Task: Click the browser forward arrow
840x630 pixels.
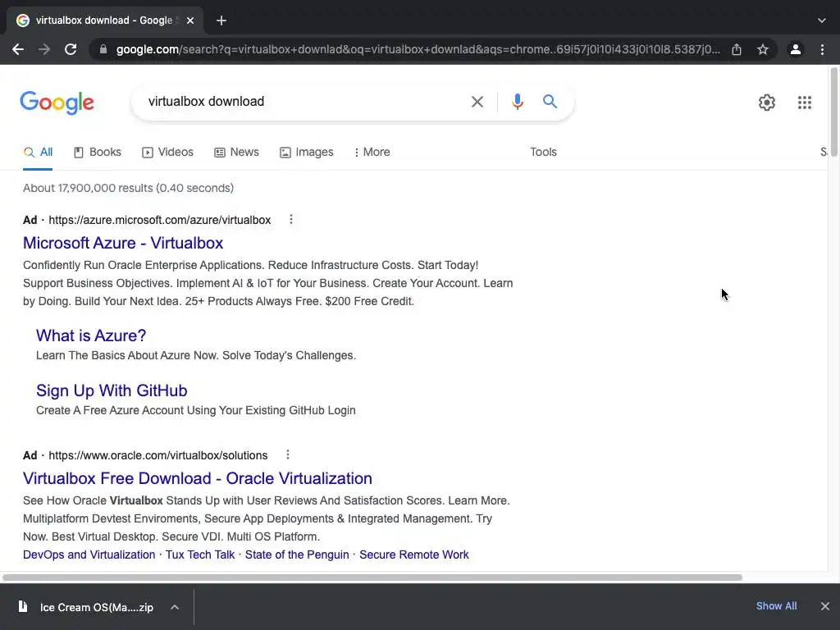Action: pos(44,49)
